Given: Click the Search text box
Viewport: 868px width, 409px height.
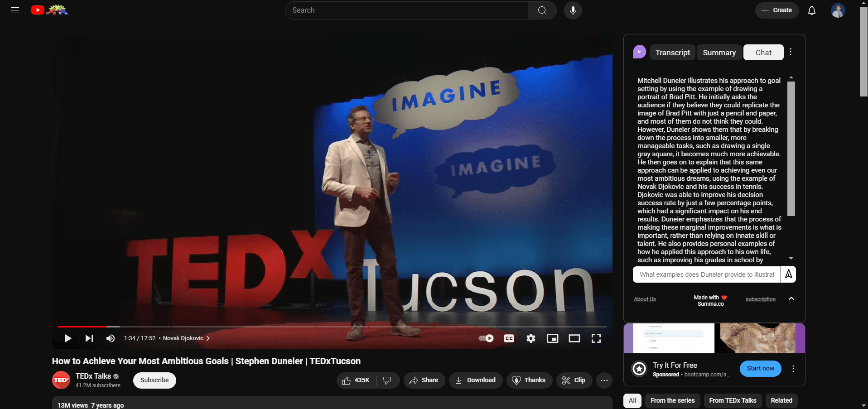Looking at the screenshot, I should (406, 10).
